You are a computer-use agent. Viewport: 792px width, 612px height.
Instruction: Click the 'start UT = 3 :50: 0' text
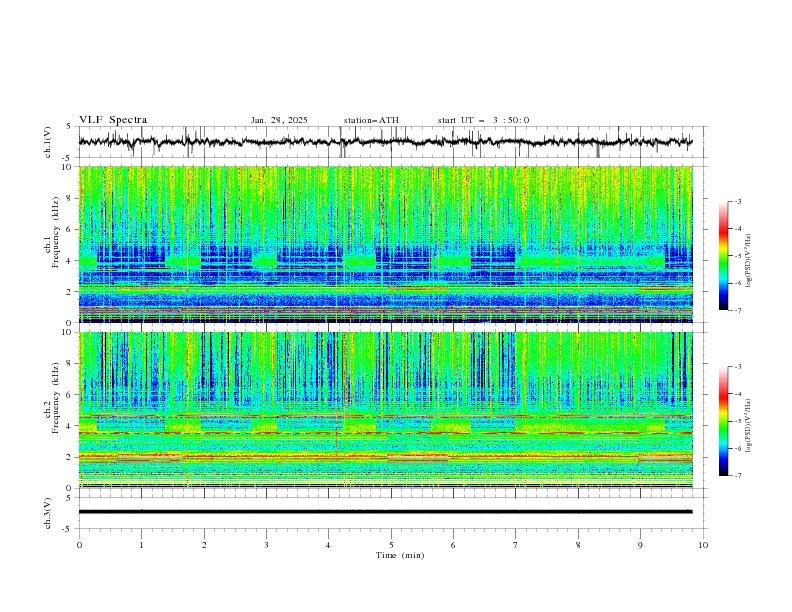click(483, 120)
